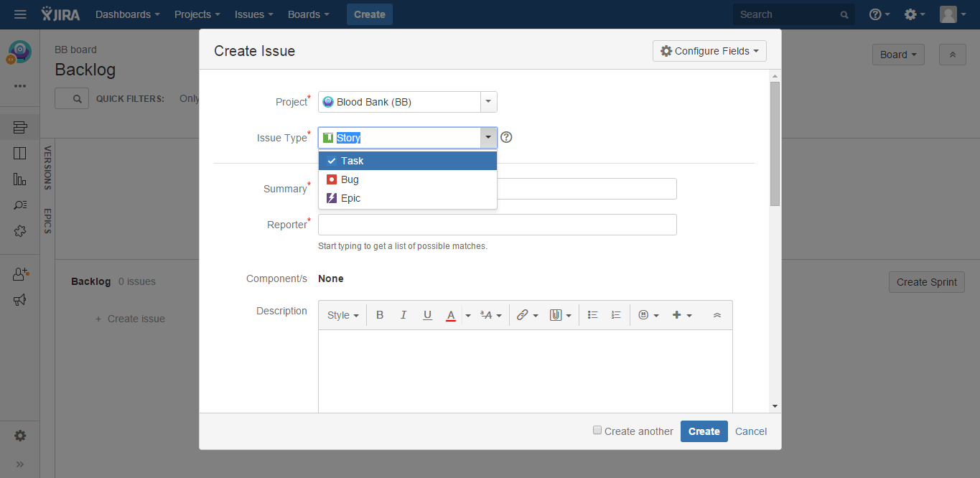The image size is (980, 478).
Task: Open the attachment dropdown in editor
Action: [561, 315]
